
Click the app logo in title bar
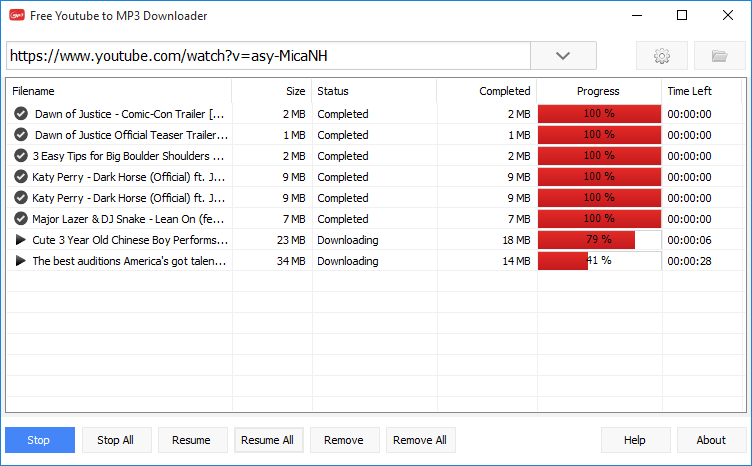coord(17,15)
